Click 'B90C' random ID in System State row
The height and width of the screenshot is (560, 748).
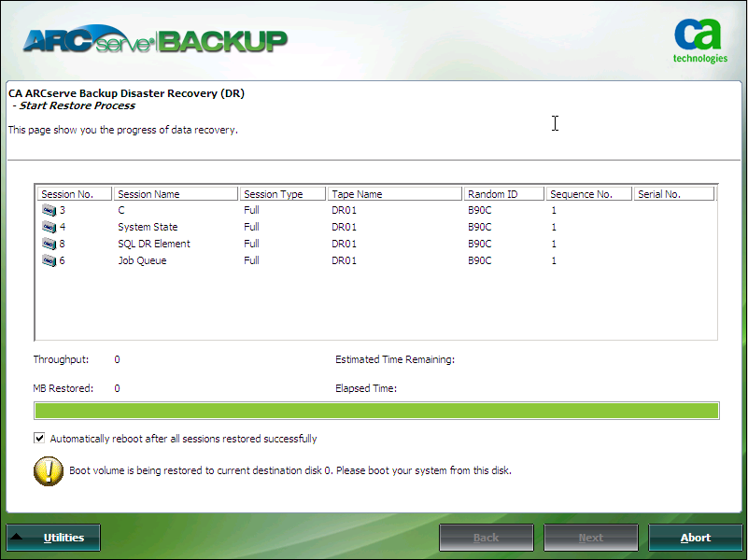pos(479,227)
